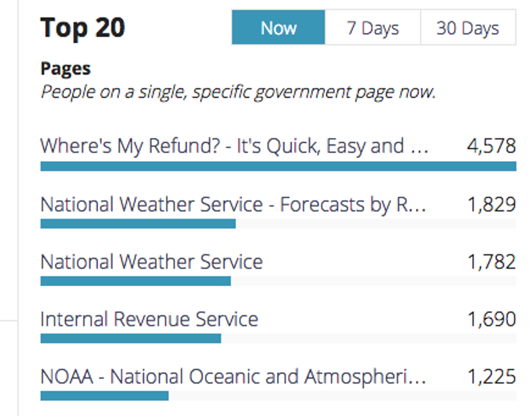The height and width of the screenshot is (416, 532).
Task: Click the 1,225 visitor count
Action: tap(491, 377)
